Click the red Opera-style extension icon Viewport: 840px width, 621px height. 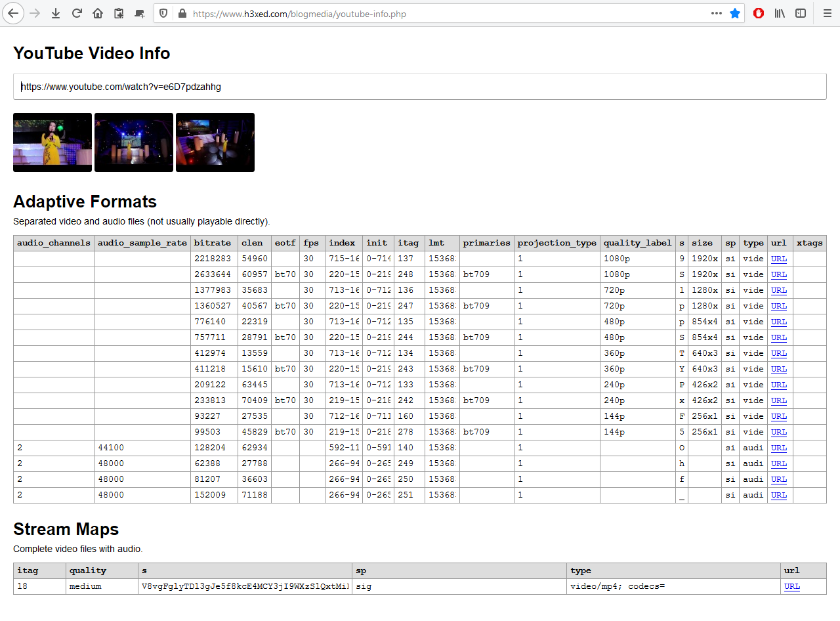coord(759,13)
